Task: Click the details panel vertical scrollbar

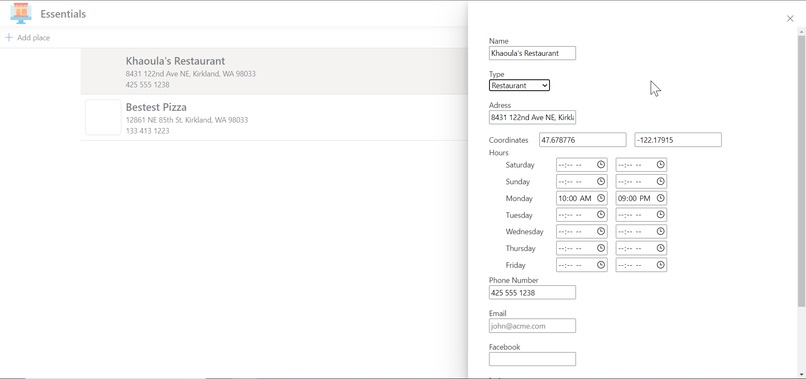Action: tap(801, 172)
